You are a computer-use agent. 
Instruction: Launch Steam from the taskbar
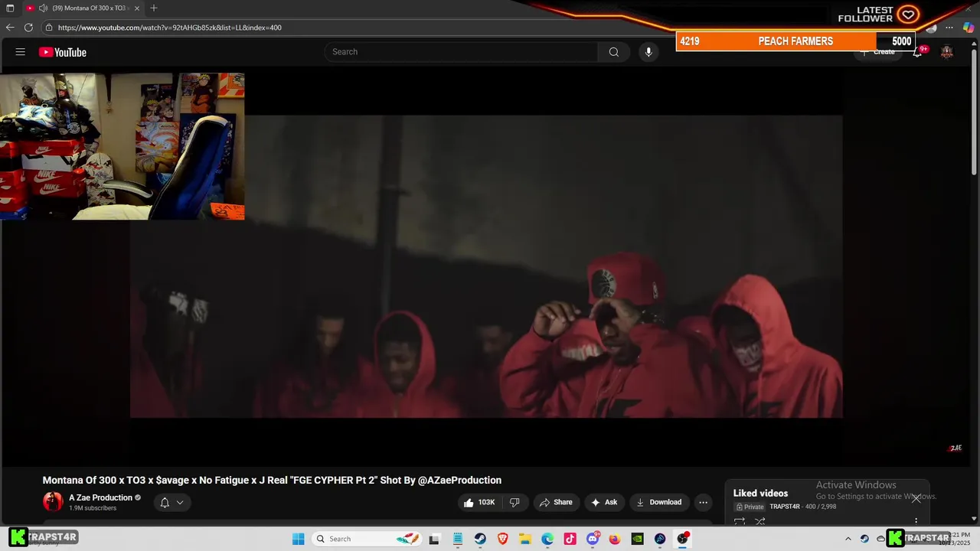[x=480, y=539]
